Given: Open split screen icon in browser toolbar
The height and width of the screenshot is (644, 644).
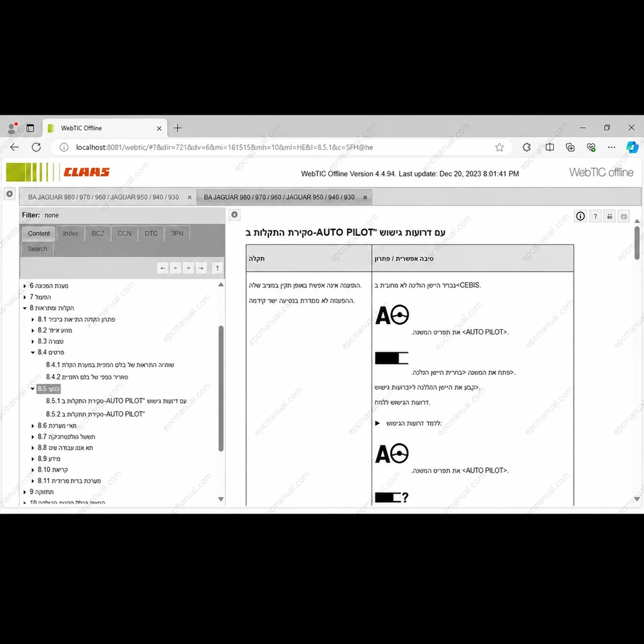Looking at the screenshot, I should click(x=549, y=147).
